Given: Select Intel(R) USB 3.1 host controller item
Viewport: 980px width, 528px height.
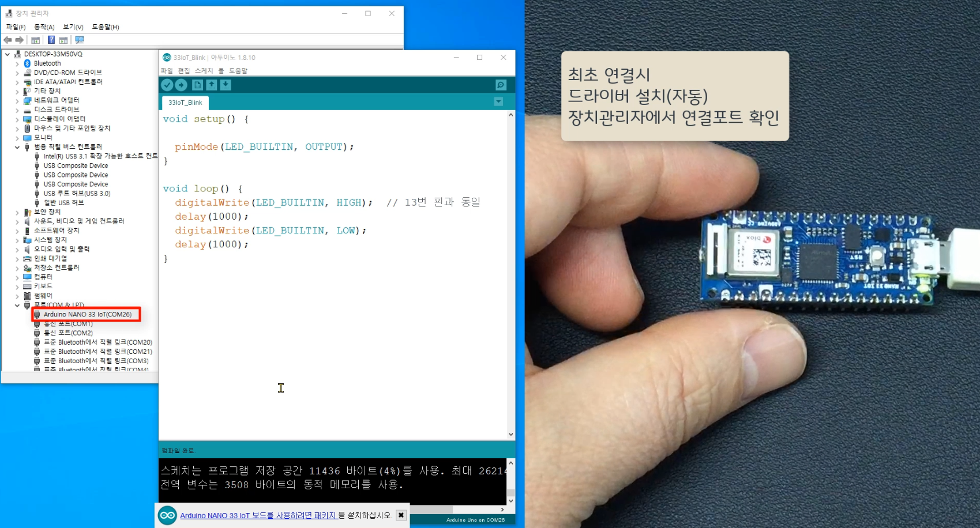Looking at the screenshot, I should coord(100,156).
